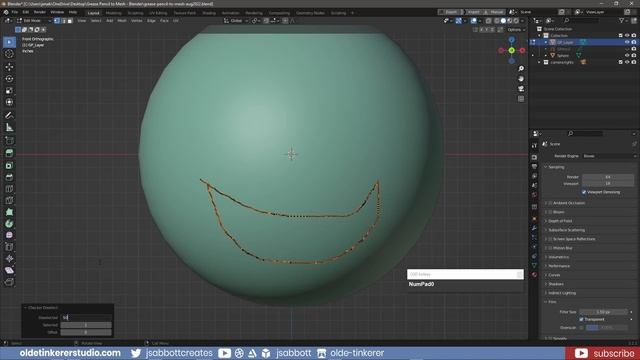
Task: Enable Motion Blur checkbox
Action: pyautogui.click(x=550, y=248)
